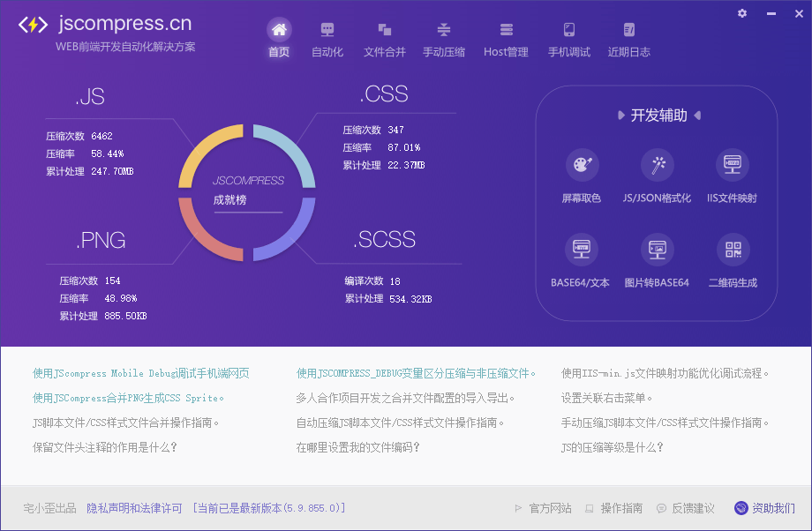Open the 首页 home icon
Viewport: 812px width, 531px height.
coord(279,29)
